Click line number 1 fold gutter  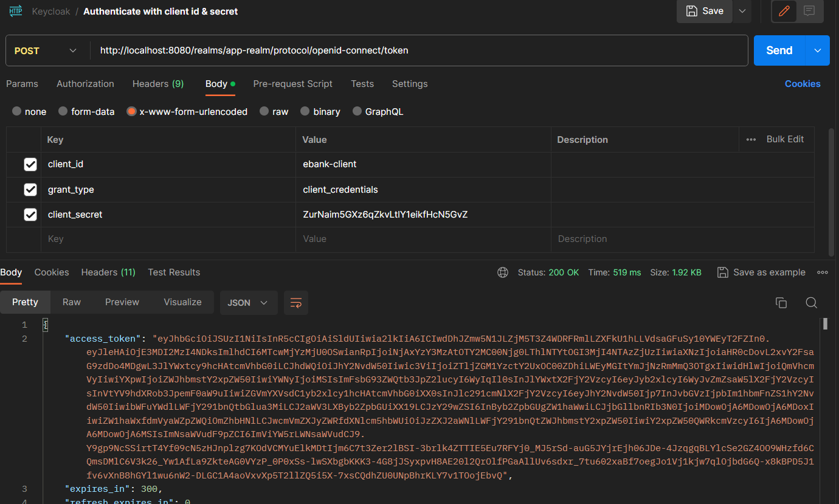pyautogui.click(x=45, y=325)
